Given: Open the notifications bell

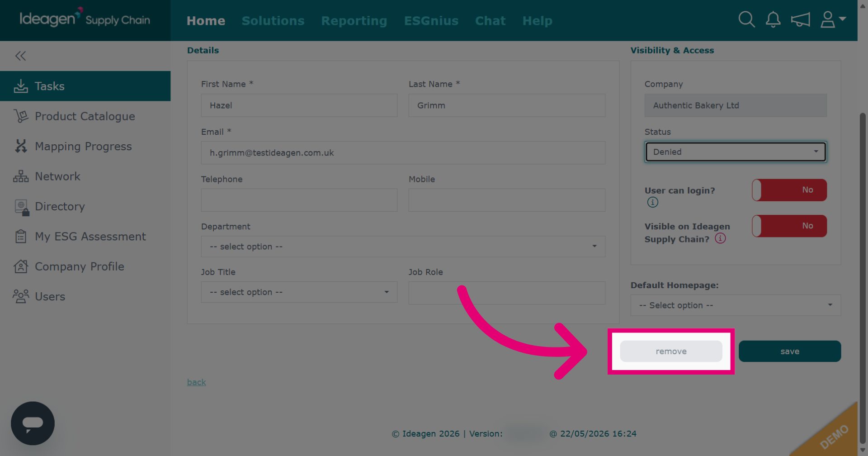Looking at the screenshot, I should (x=773, y=19).
